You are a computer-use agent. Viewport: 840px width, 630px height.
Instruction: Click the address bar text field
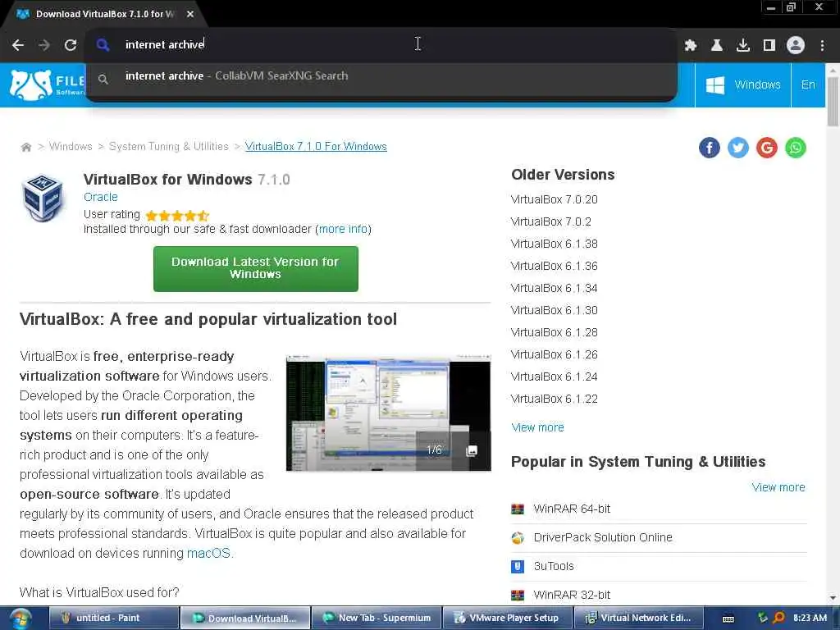pyautogui.click(x=381, y=44)
